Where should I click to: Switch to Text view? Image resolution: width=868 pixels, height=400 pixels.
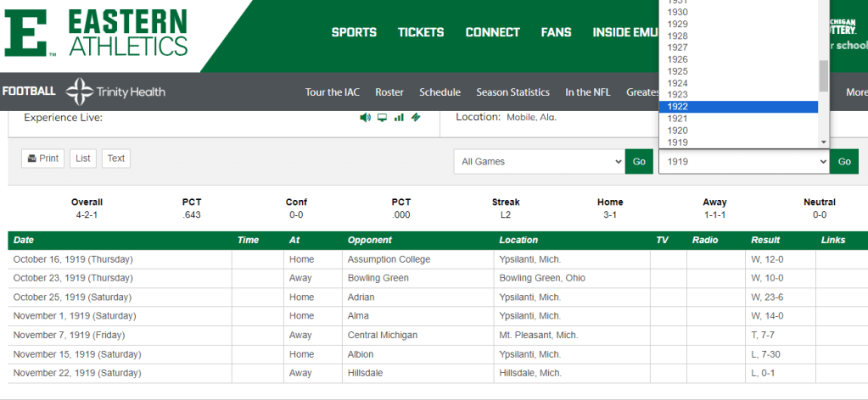116,158
